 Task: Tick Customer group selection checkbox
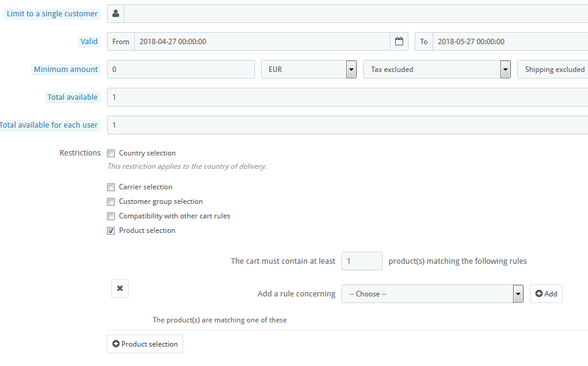pos(111,202)
